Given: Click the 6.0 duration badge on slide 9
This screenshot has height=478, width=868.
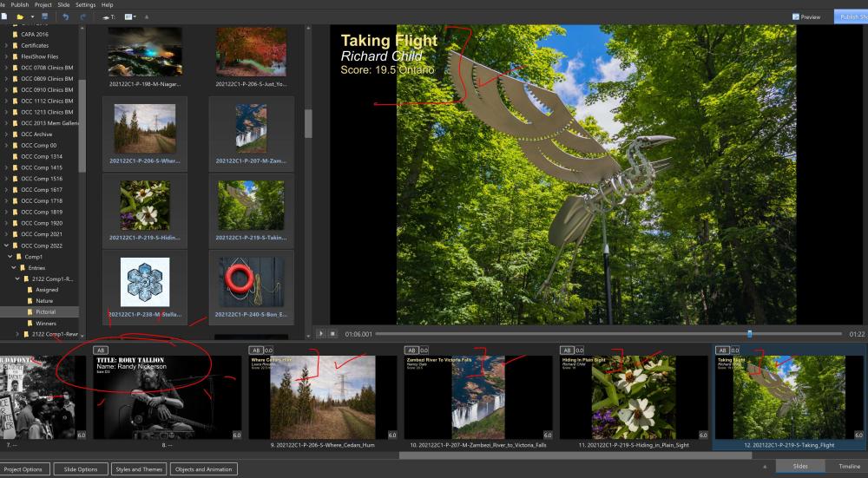Looking at the screenshot, I should click(x=392, y=435).
